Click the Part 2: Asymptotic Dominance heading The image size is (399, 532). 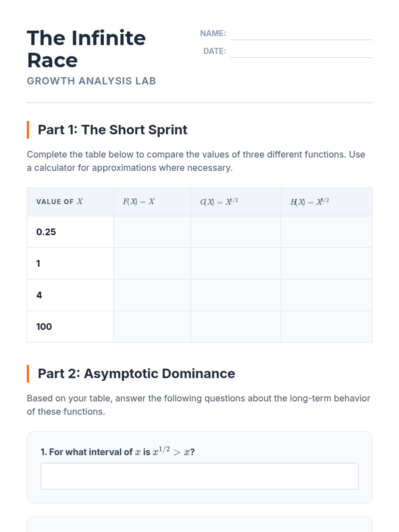[x=136, y=373]
